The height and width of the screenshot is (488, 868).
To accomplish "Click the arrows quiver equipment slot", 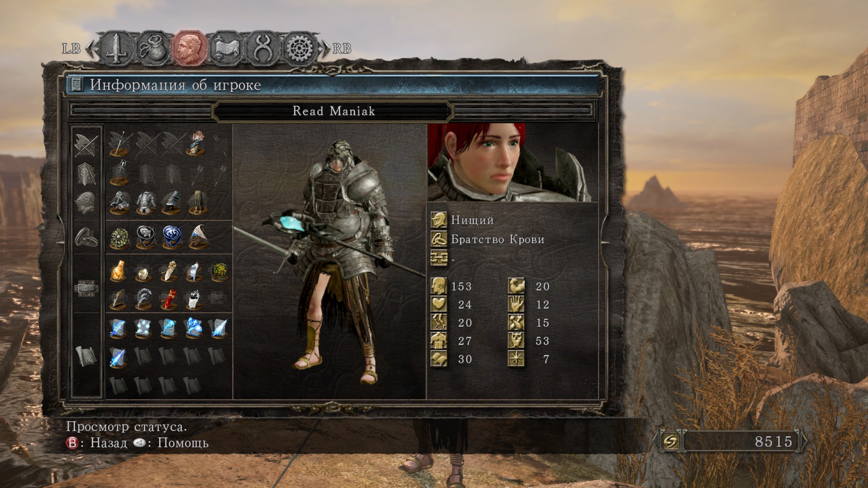I will (197, 143).
